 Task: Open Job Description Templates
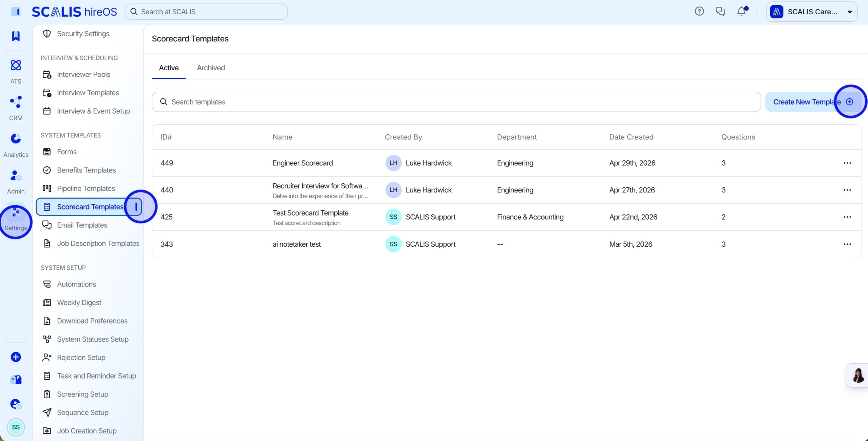point(98,243)
